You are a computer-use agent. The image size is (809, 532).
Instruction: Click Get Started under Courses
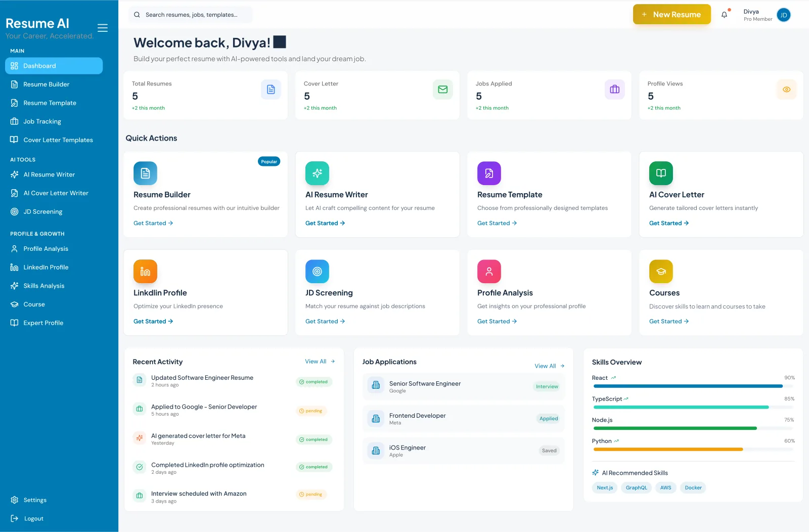tap(669, 321)
